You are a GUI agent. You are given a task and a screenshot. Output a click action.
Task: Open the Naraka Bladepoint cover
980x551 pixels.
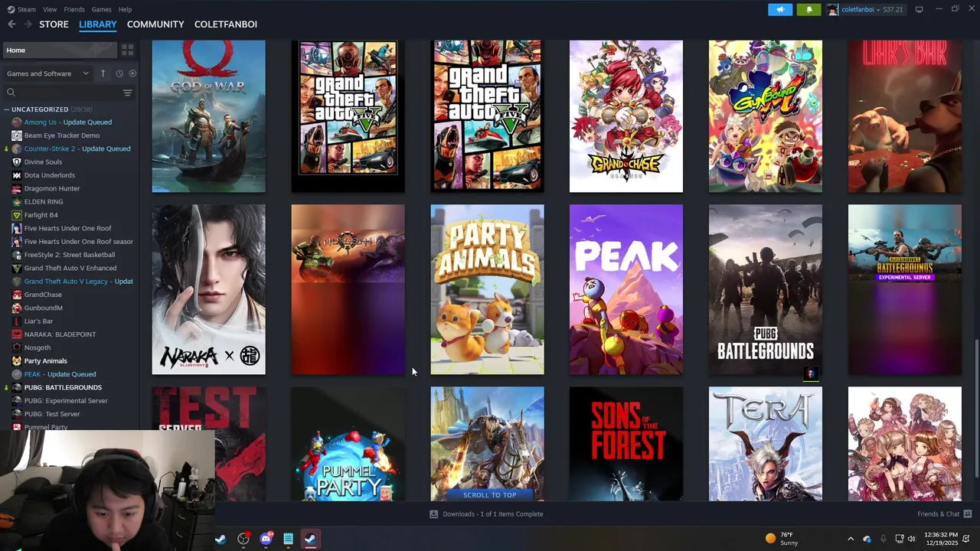tap(209, 290)
